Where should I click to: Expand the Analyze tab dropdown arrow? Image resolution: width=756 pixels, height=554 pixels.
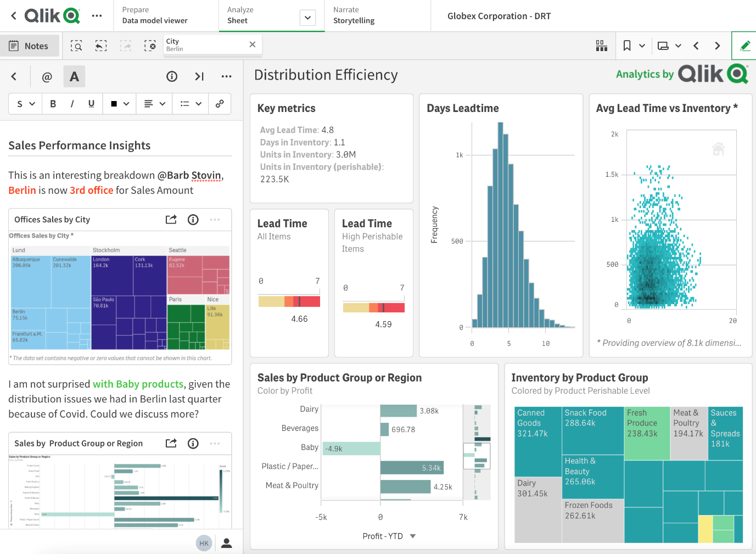point(308,18)
